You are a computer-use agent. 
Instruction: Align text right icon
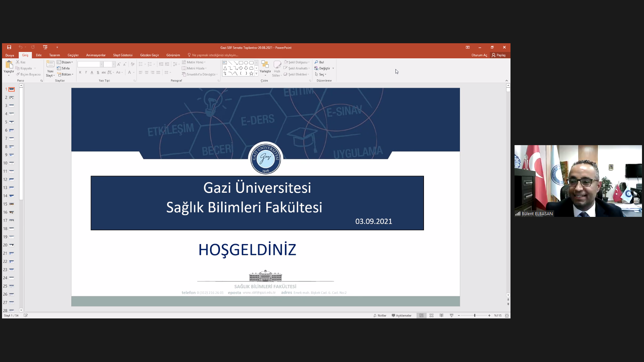click(152, 72)
